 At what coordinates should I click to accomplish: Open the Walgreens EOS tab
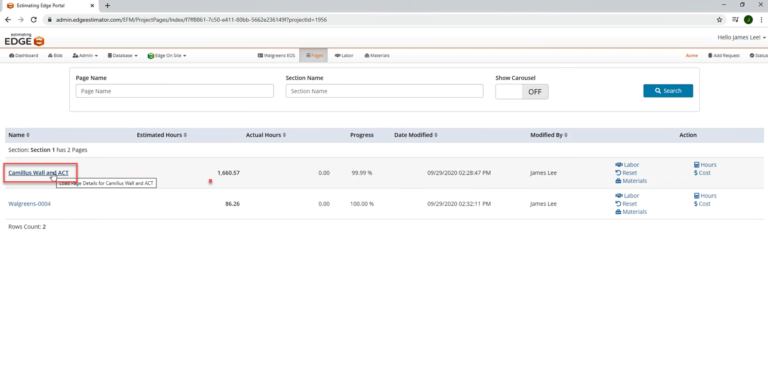point(276,56)
